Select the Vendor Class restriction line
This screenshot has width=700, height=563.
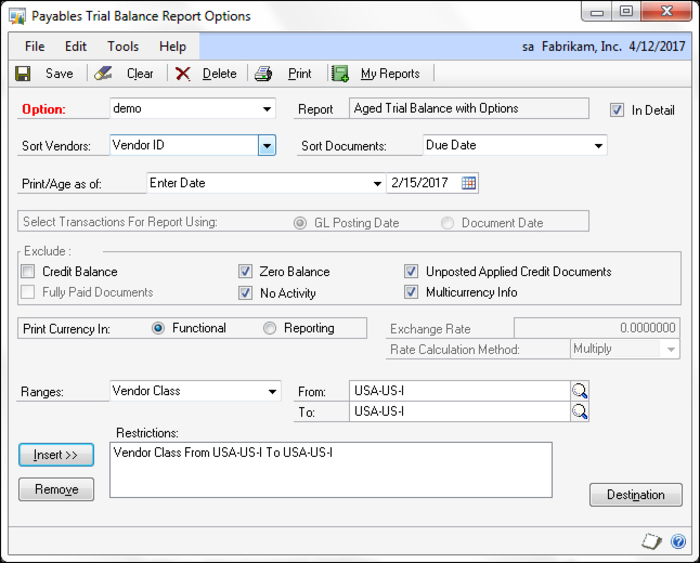pyautogui.click(x=223, y=453)
